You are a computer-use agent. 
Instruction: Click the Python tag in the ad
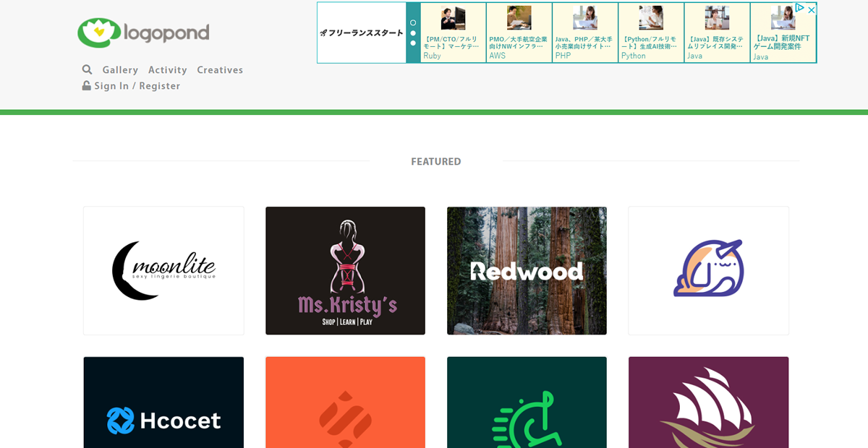634,56
